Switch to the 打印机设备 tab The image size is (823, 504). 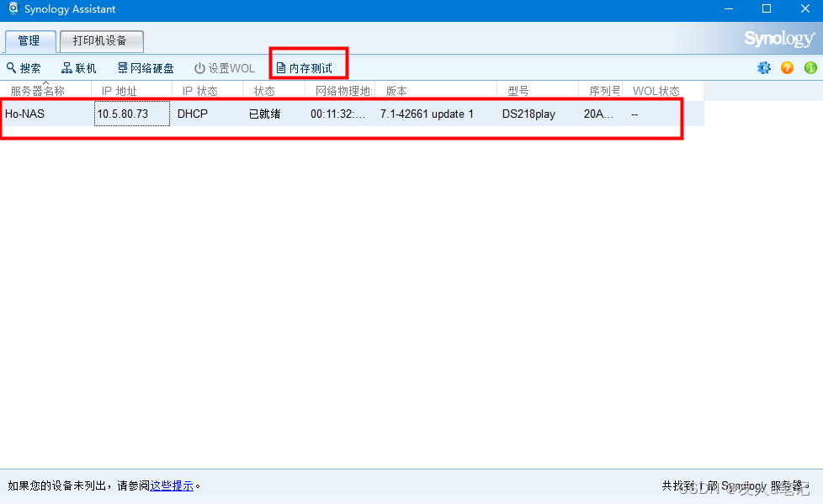pyautogui.click(x=101, y=40)
